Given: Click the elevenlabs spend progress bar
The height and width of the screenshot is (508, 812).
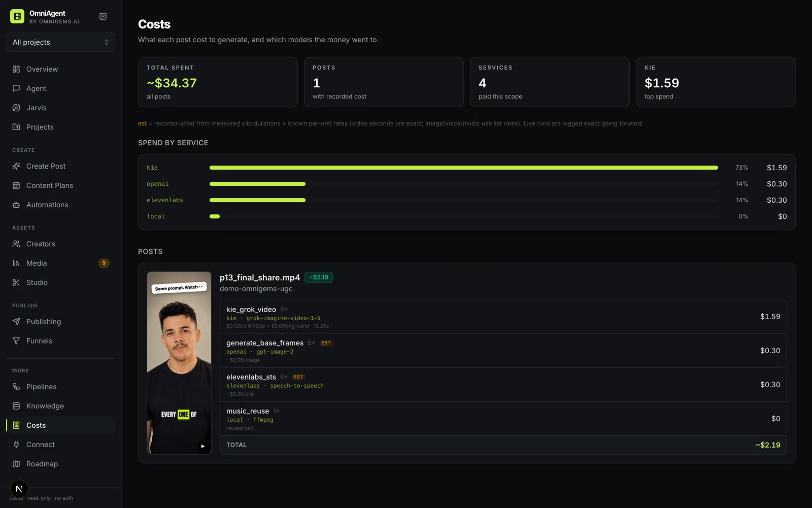Looking at the screenshot, I should click(464, 200).
